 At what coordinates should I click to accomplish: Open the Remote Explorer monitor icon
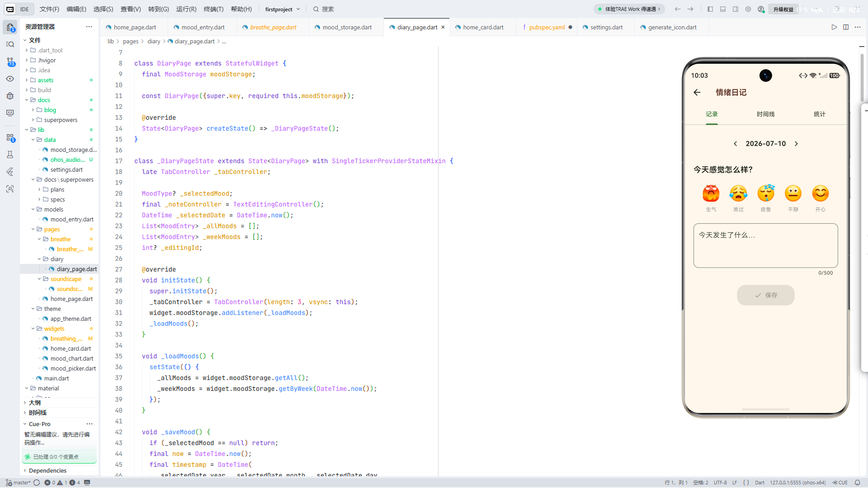(10, 113)
